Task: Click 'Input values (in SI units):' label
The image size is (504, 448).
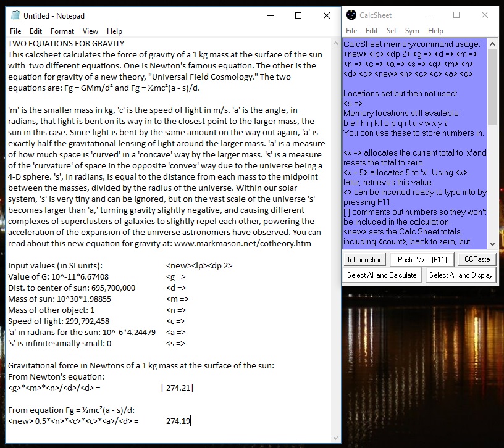Action: [56, 266]
